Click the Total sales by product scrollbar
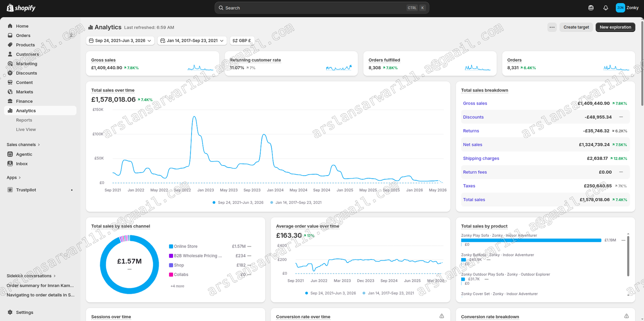This screenshot has width=644, height=321. (x=628, y=256)
